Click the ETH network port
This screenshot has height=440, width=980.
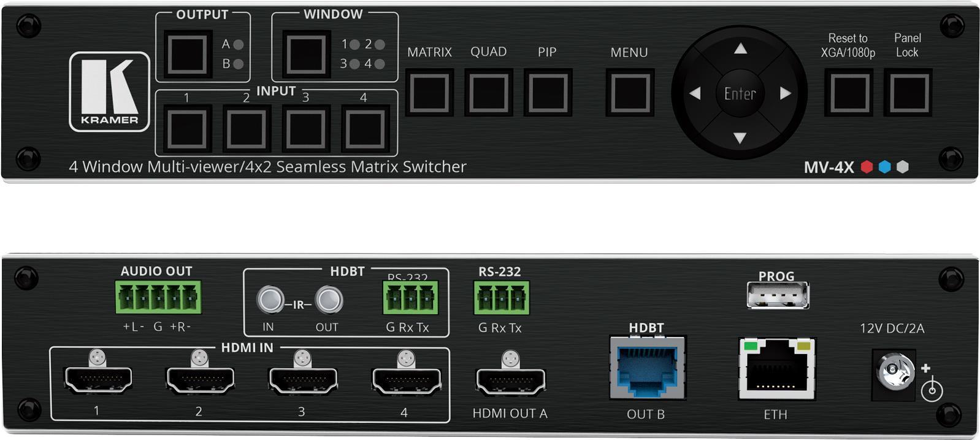pos(776,369)
